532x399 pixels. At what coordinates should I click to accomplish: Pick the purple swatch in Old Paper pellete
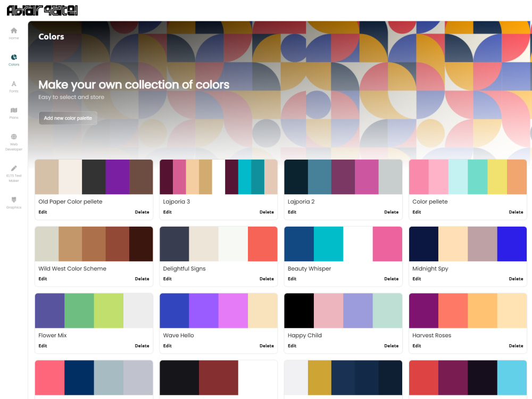point(118,177)
